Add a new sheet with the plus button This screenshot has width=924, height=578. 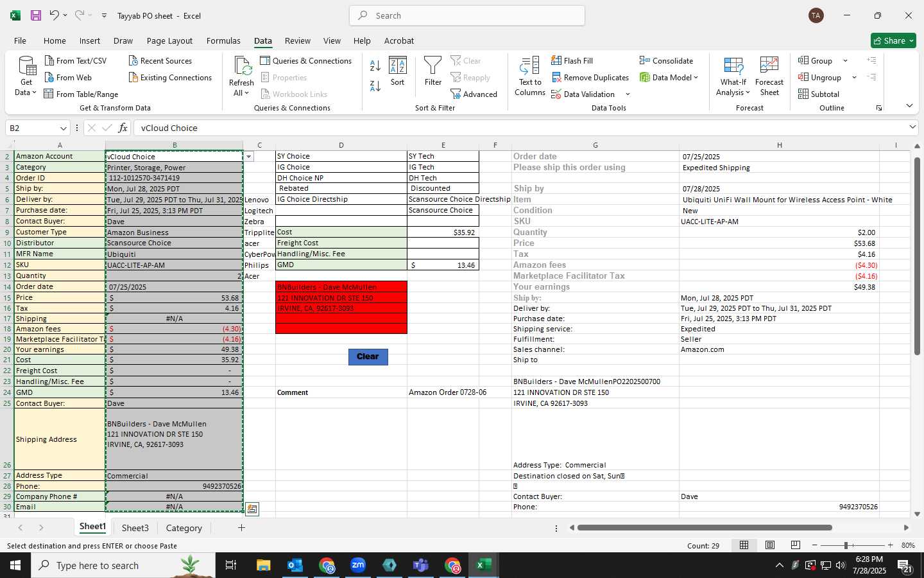pyautogui.click(x=241, y=528)
